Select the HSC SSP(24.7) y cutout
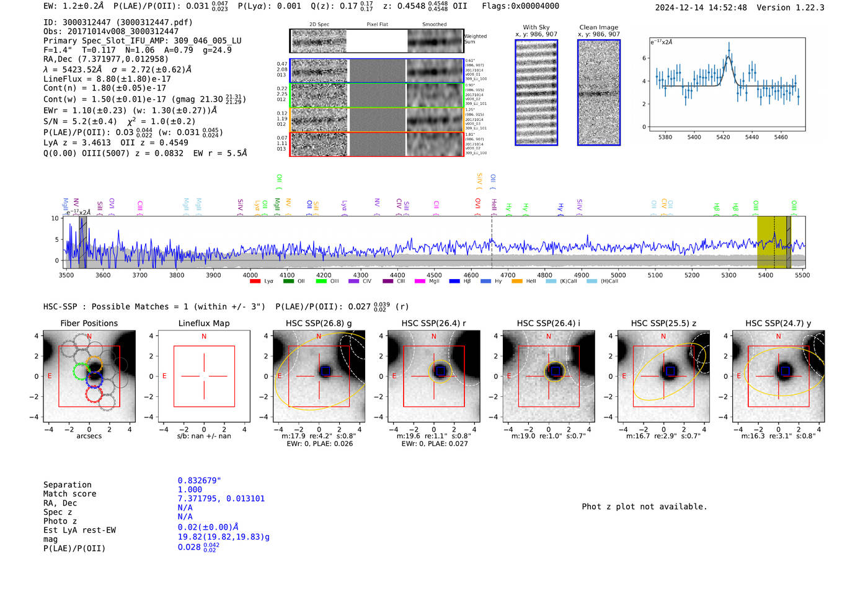This screenshot has width=868, height=591. point(779,376)
